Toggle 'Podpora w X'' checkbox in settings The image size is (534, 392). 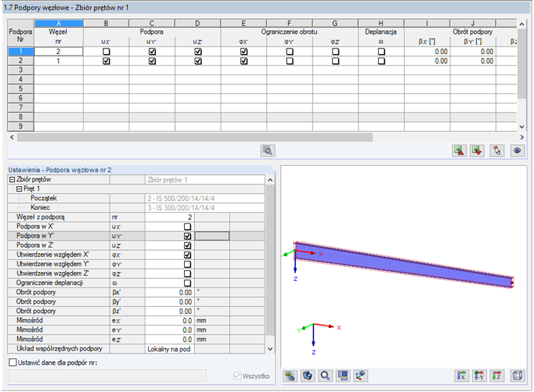point(188,226)
